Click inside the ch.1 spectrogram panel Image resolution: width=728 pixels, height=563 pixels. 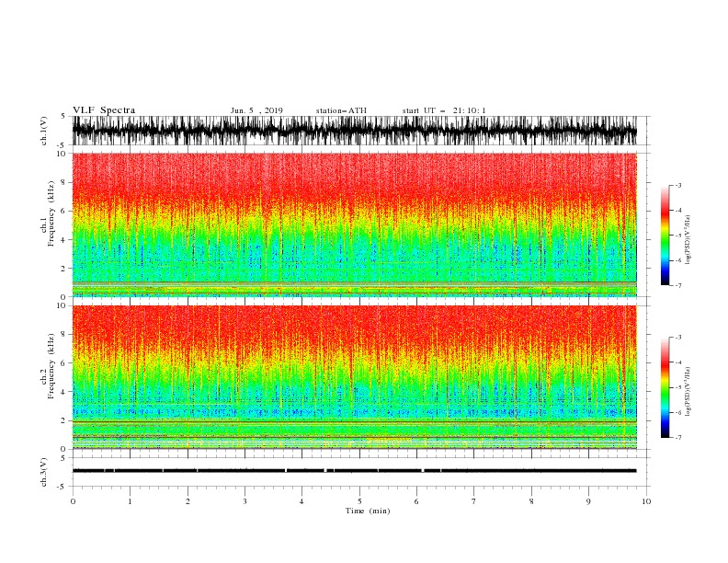(x=354, y=224)
